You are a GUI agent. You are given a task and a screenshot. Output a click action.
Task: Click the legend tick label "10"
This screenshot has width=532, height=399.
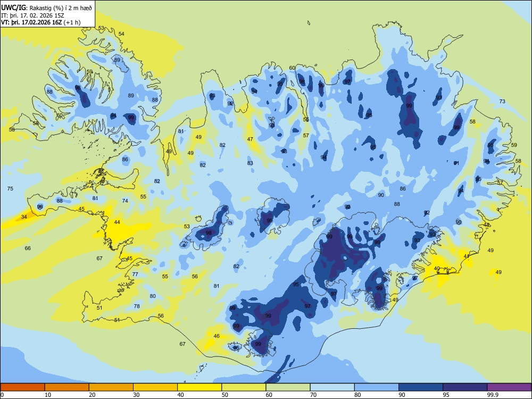(x=48, y=395)
